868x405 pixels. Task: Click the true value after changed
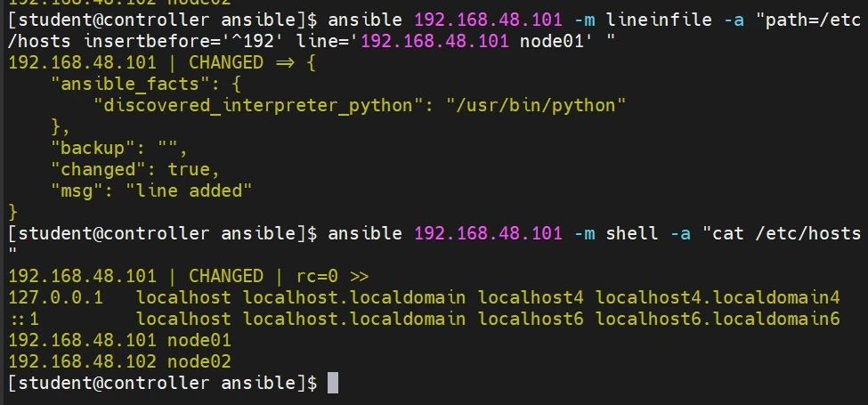[194, 169]
